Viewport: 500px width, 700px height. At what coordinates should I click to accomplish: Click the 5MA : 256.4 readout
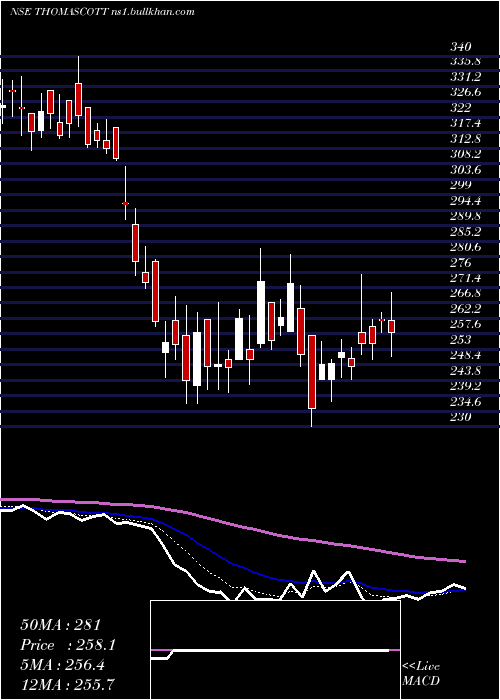62,665
